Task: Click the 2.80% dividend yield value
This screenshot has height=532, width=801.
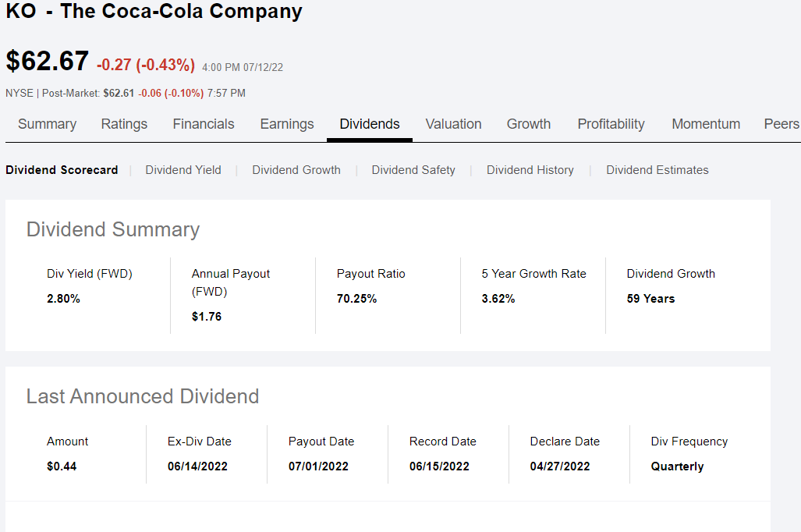Action: (x=63, y=299)
